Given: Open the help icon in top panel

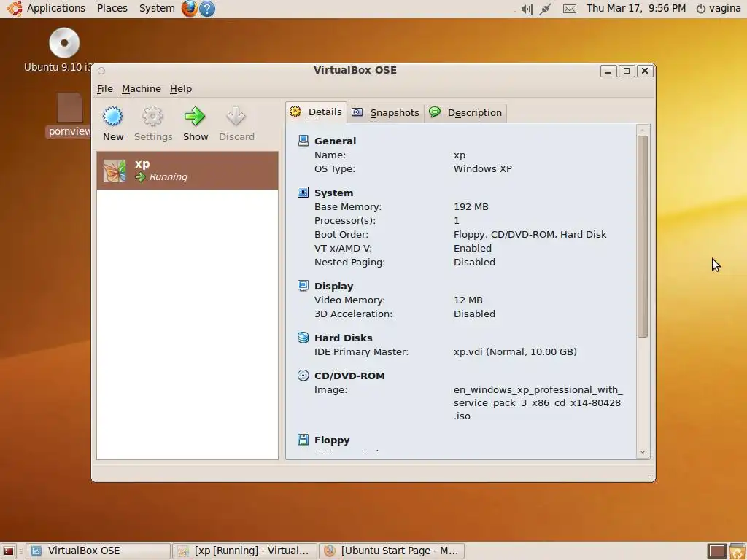Looking at the screenshot, I should click(206, 8).
